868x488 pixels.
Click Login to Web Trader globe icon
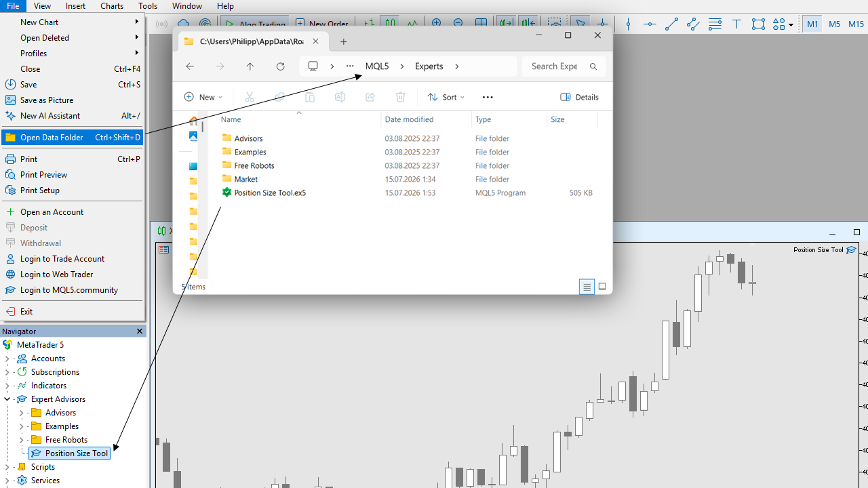click(10, 274)
